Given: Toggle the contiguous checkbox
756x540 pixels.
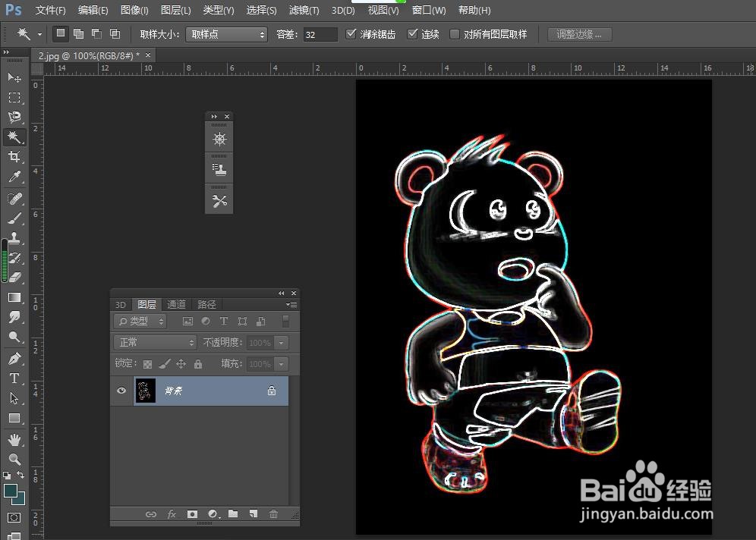Looking at the screenshot, I should point(412,33).
